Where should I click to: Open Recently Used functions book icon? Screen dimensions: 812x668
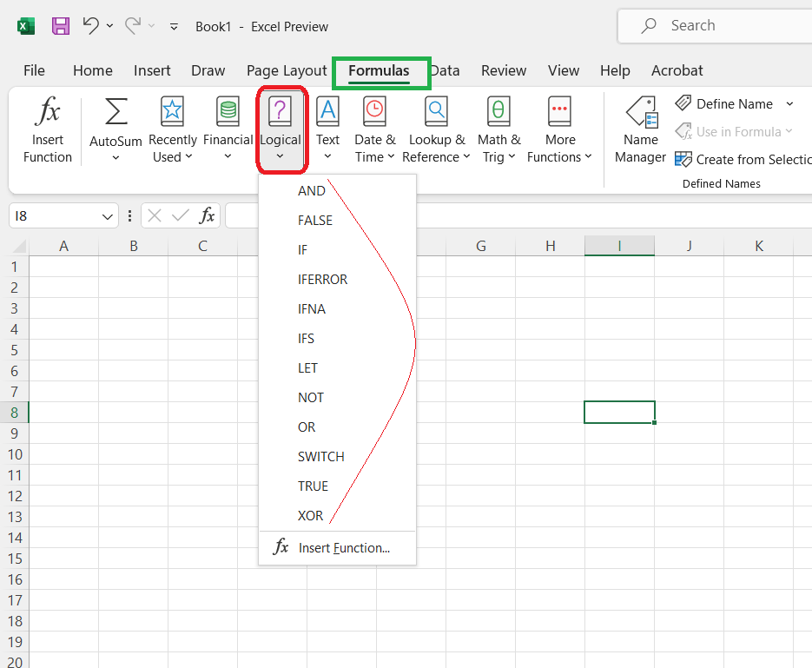click(x=172, y=111)
